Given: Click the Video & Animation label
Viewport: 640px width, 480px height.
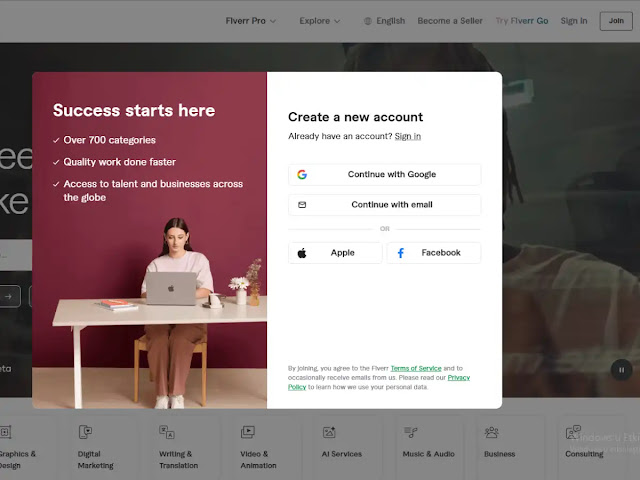Looking at the screenshot, I should [x=258, y=460].
